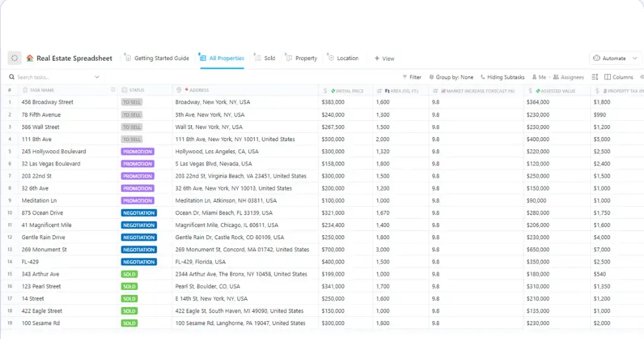This screenshot has height=339, width=644.
Task: Click the Filter button
Action: pyautogui.click(x=411, y=77)
